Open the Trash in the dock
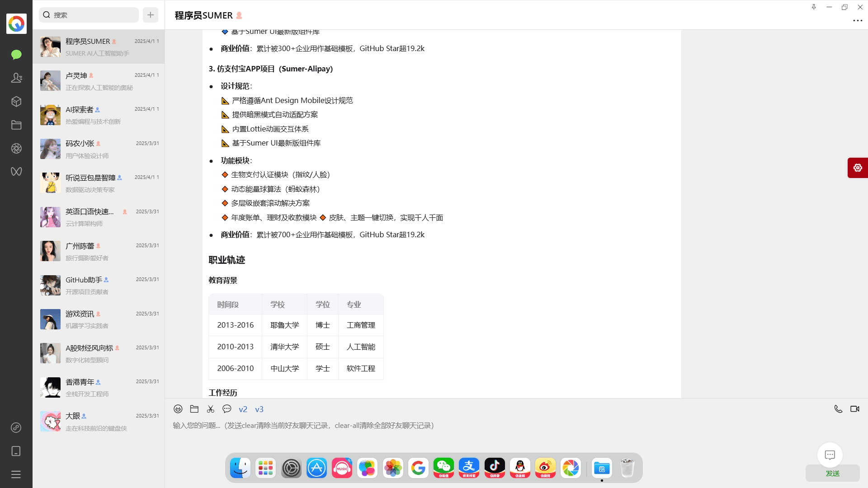Image resolution: width=868 pixels, height=488 pixels. click(627, 468)
